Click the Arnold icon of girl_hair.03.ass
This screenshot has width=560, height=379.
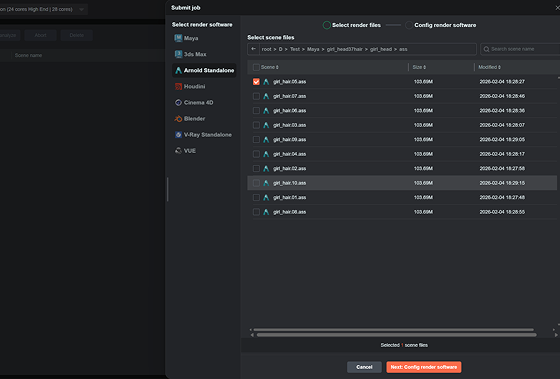(x=266, y=125)
